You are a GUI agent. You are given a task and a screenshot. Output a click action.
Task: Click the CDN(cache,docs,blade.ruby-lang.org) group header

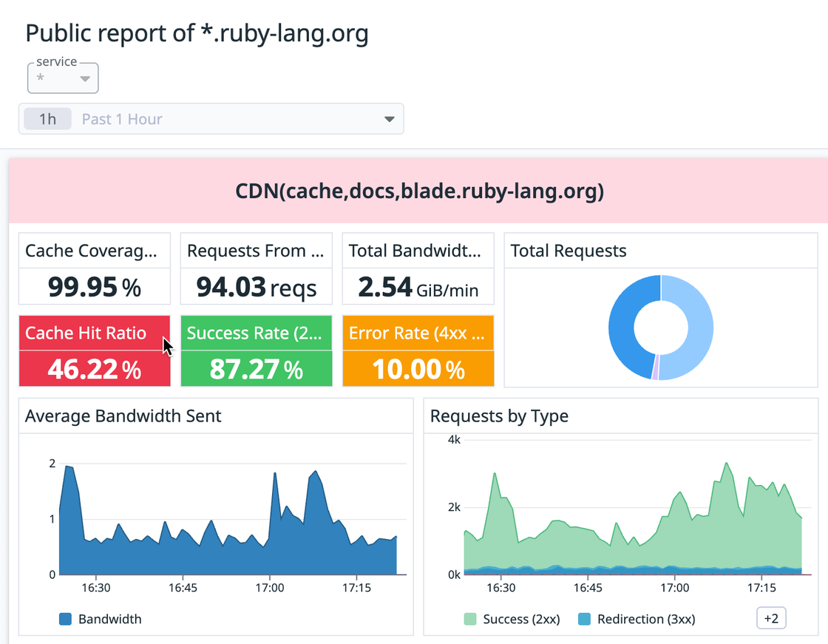pos(421,191)
